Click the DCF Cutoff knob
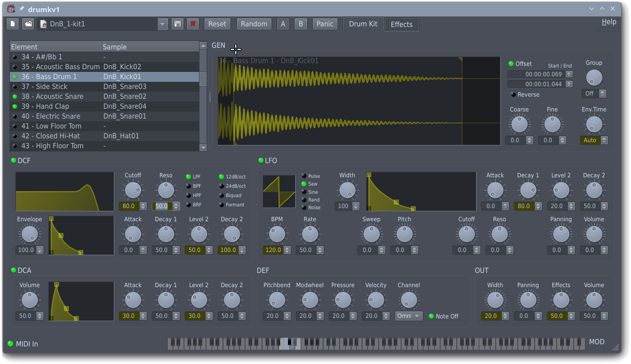 pyautogui.click(x=133, y=190)
